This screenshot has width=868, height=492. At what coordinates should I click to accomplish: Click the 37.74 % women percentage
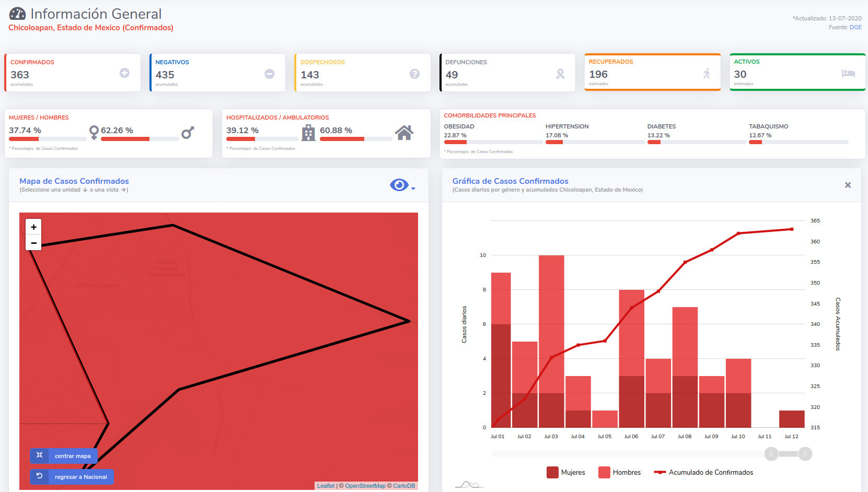pos(25,130)
